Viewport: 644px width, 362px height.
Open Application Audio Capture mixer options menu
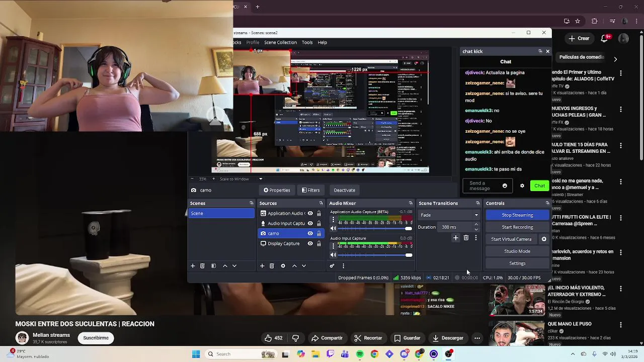pos(333,220)
